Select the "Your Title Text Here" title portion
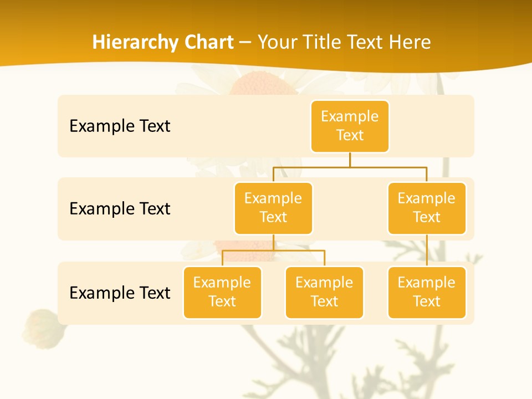Viewport: 532px width, 399px height. pyautogui.click(x=344, y=42)
